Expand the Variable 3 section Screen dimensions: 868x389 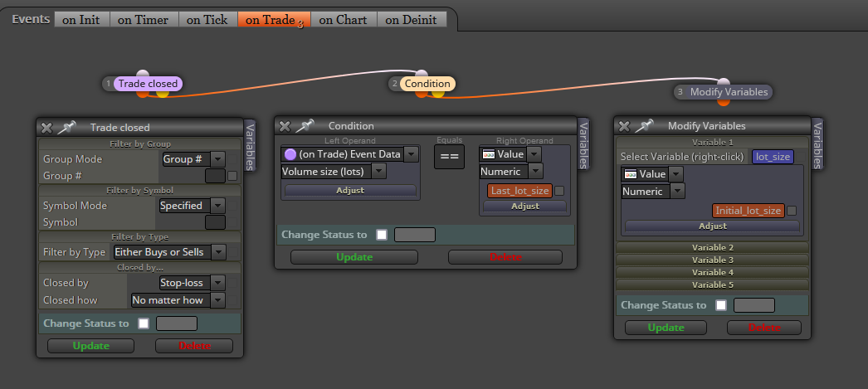(713, 260)
